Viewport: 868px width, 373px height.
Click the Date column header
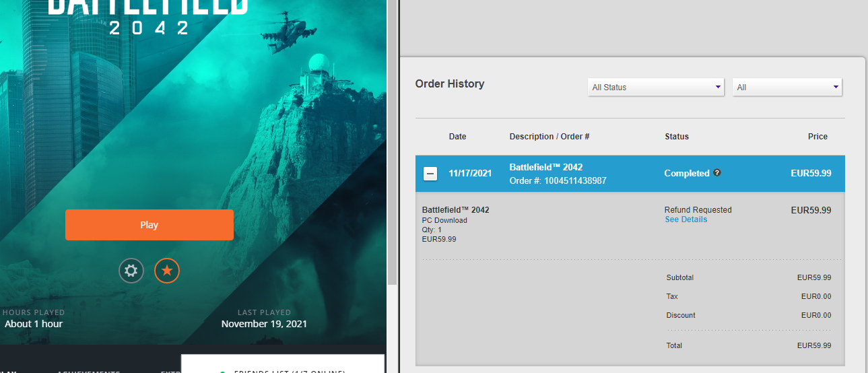(x=457, y=137)
